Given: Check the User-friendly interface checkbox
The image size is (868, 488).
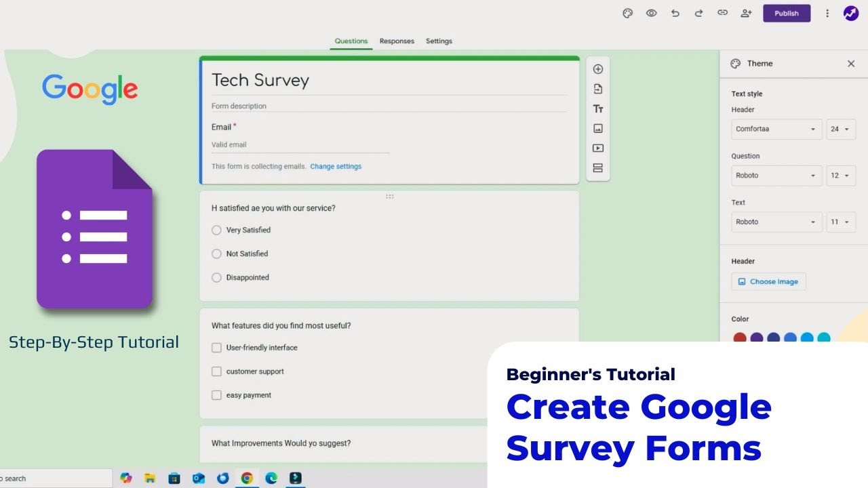Looking at the screenshot, I should pos(216,348).
